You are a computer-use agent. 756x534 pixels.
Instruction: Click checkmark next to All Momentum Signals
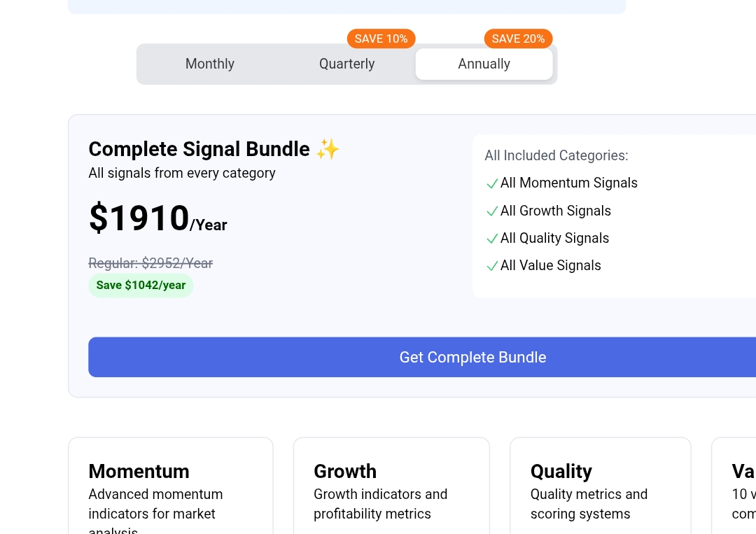tap(492, 183)
